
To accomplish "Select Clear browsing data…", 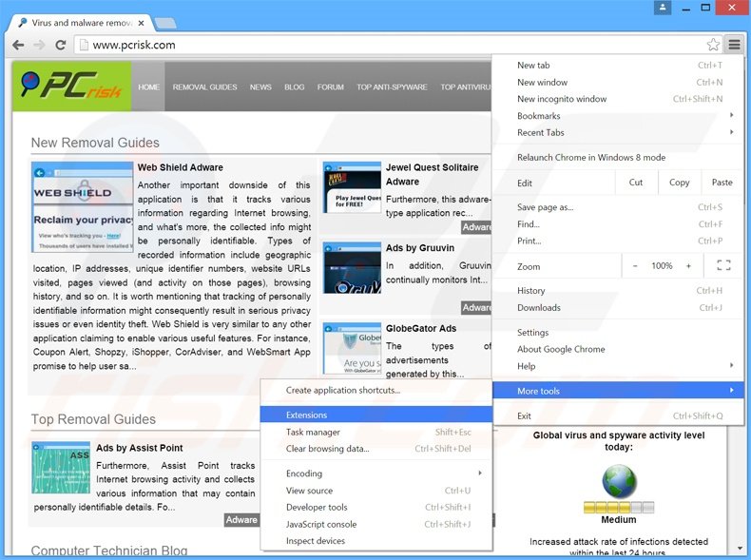I will 376,449.
